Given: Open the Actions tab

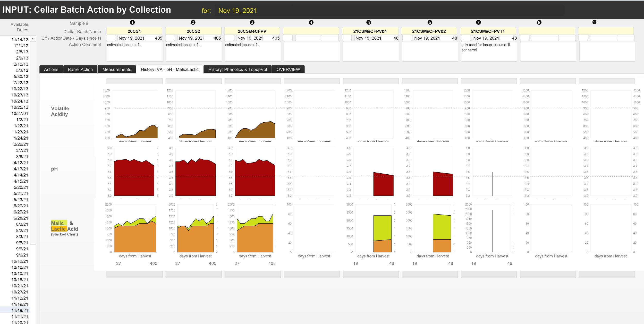Looking at the screenshot, I should click(51, 70).
